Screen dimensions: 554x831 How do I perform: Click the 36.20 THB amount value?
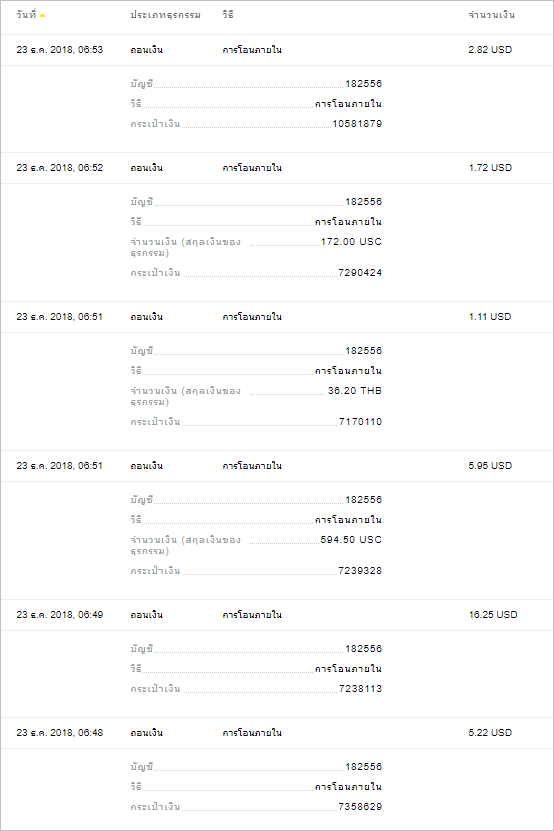355,391
